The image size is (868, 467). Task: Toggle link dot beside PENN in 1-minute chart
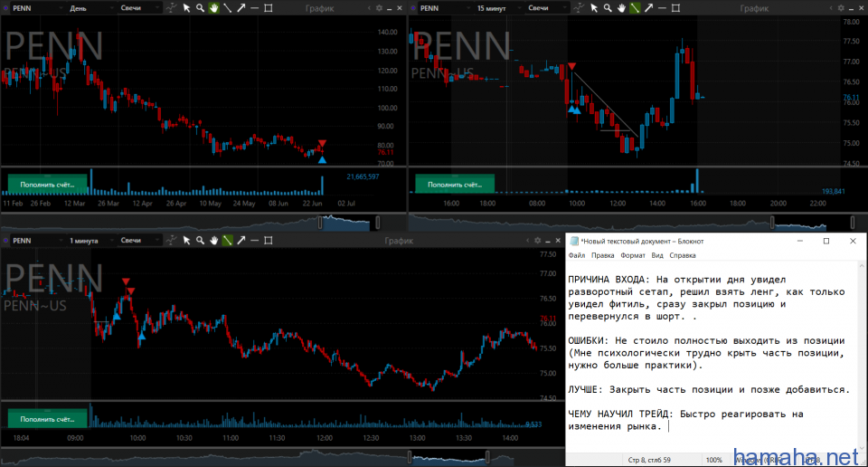pyautogui.click(x=5, y=241)
